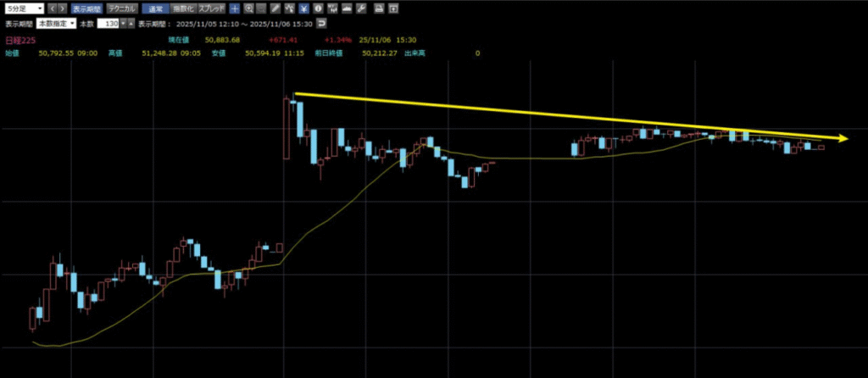The width and height of the screenshot is (868, 378).
Task: Select the pencil drawing tool
Action: [275, 8]
